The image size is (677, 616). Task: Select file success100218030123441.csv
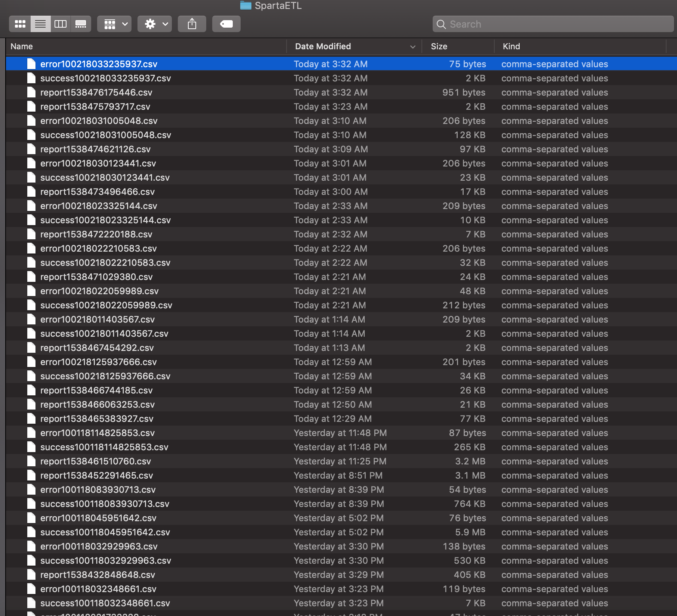(x=341, y=177)
